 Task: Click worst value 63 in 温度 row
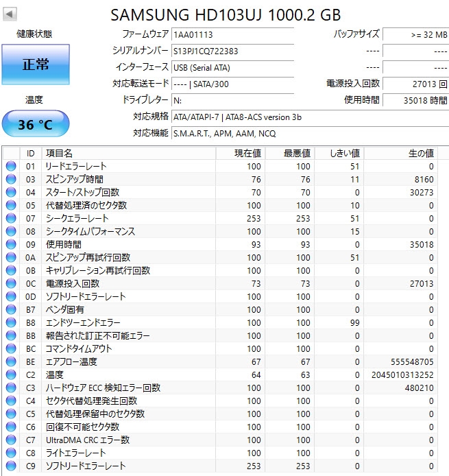[306, 375]
